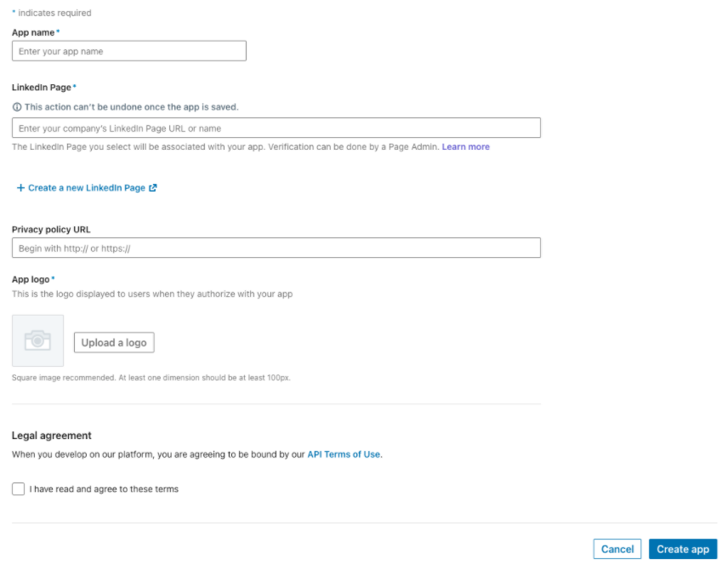Click into the LinkedIn Page URL field

(x=276, y=128)
